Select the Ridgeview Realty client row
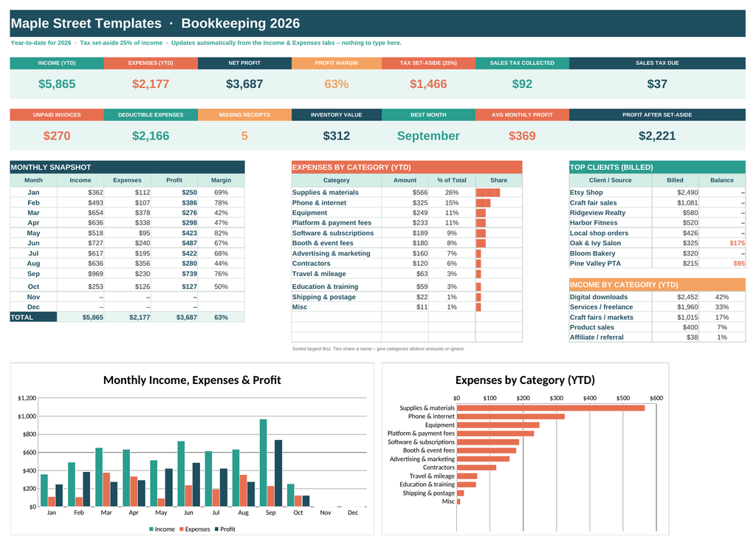Image resolution: width=756 pixels, height=545 pixels. tap(657, 213)
